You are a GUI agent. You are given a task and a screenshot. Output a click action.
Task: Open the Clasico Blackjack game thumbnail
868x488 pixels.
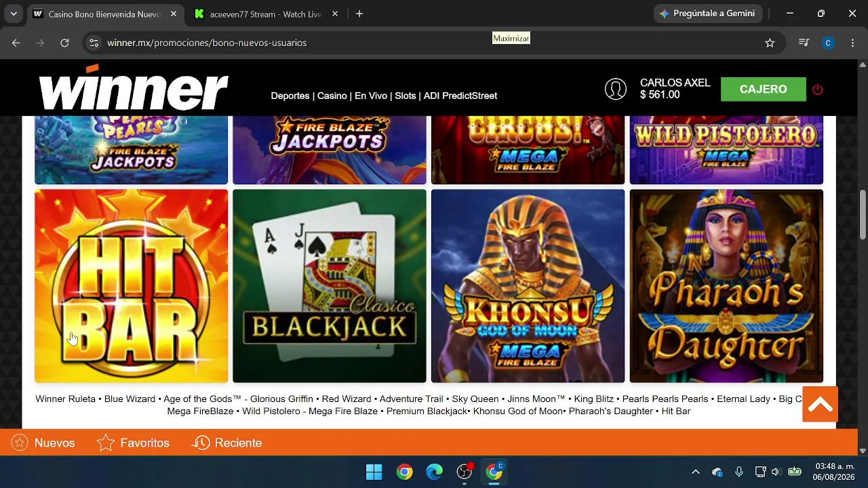point(330,286)
